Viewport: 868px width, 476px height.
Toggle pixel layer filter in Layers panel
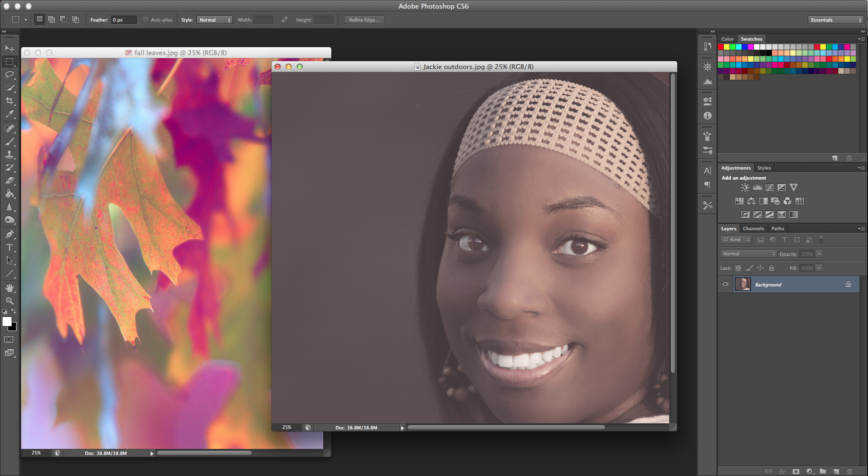761,240
